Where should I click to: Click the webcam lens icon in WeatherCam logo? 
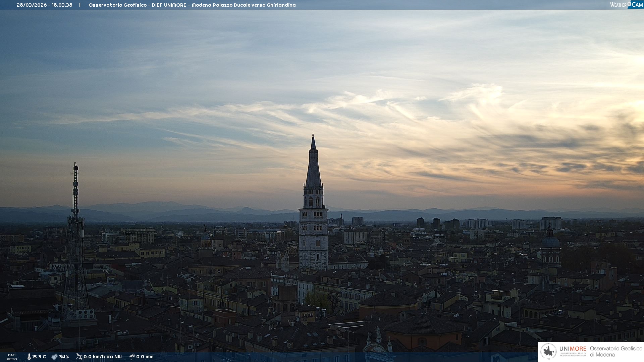tap(629, 4)
